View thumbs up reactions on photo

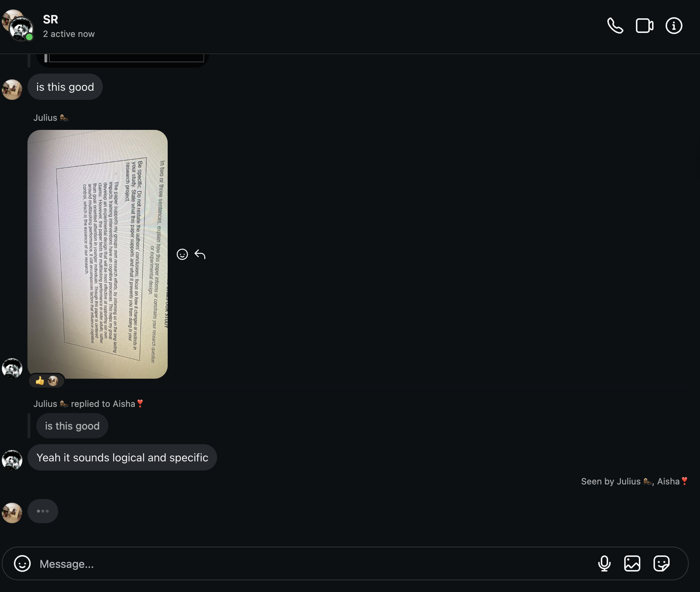click(46, 381)
